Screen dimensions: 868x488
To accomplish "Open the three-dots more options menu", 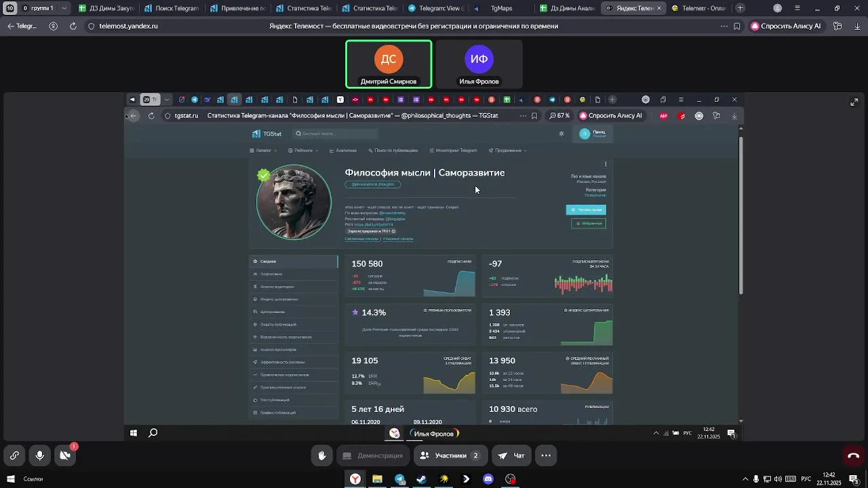I will 546,455.
